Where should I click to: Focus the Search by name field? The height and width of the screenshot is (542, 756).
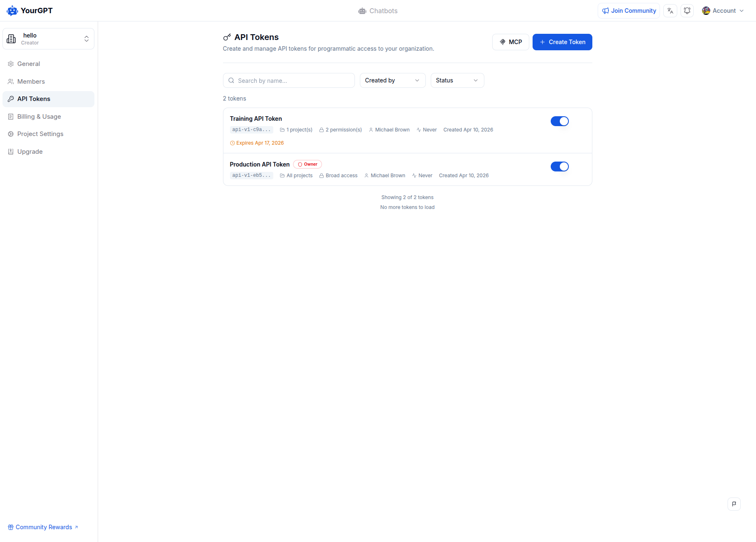click(293, 81)
